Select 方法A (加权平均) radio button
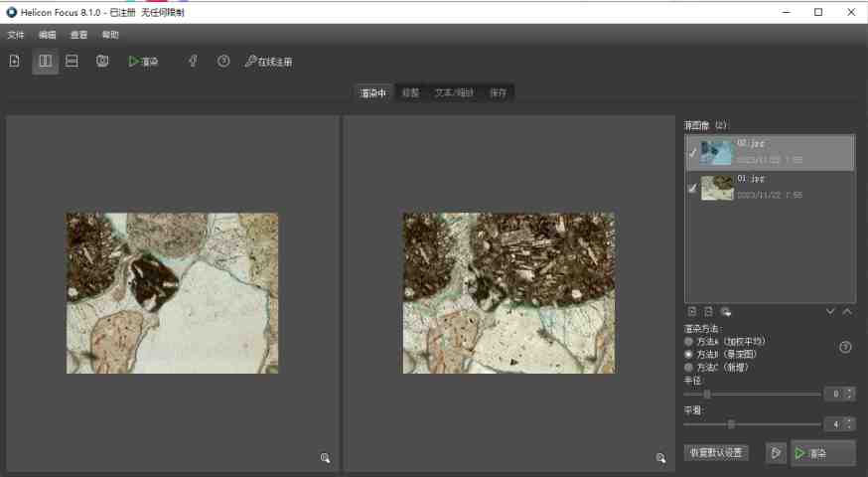The width and height of the screenshot is (868, 477). click(689, 341)
